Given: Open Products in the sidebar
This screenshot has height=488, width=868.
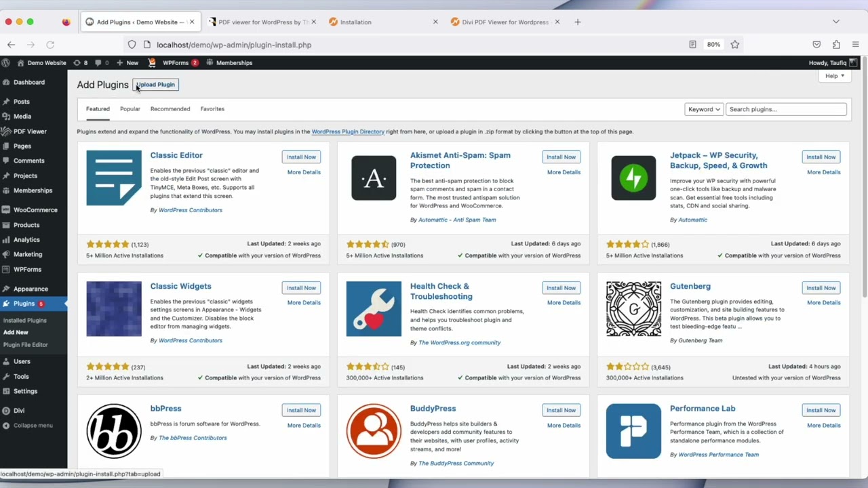Looking at the screenshot, I should click(26, 225).
